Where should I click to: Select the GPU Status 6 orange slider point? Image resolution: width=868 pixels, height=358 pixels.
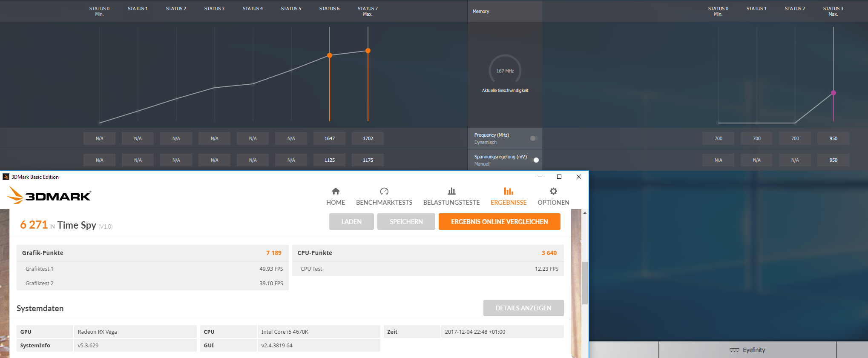(x=330, y=55)
